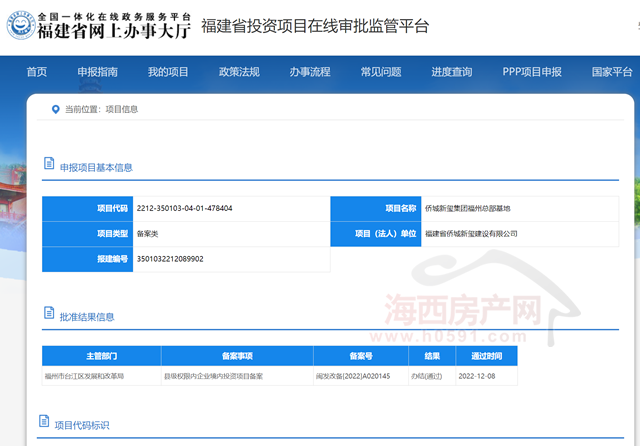Viewport: 640px width, 446px height.
Task: Click the 项目名称 label cell
Action: (x=376, y=209)
